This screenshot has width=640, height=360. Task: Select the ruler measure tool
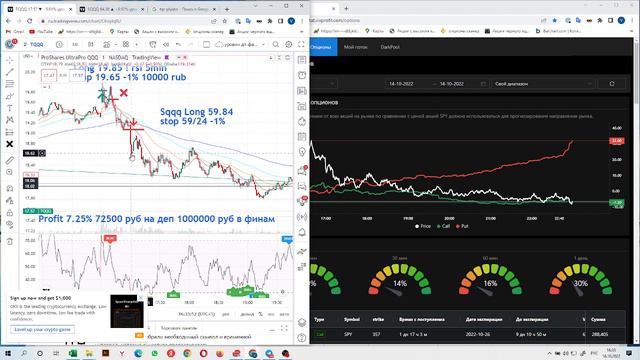pyautogui.click(x=10, y=160)
